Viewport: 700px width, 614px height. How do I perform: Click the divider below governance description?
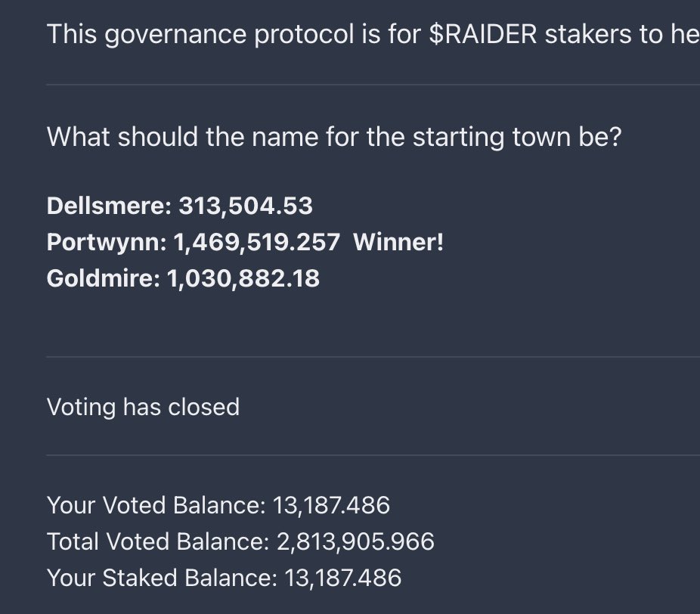[373, 85]
